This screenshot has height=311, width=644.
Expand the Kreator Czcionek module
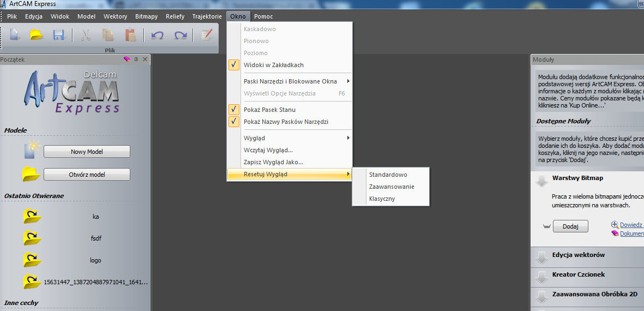tap(542, 277)
